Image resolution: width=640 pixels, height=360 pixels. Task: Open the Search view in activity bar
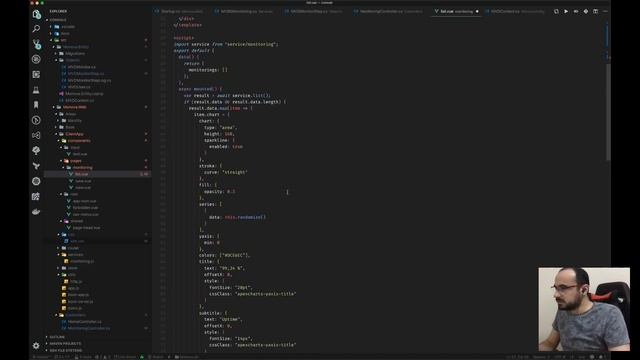pyautogui.click(x=36, y=29)
